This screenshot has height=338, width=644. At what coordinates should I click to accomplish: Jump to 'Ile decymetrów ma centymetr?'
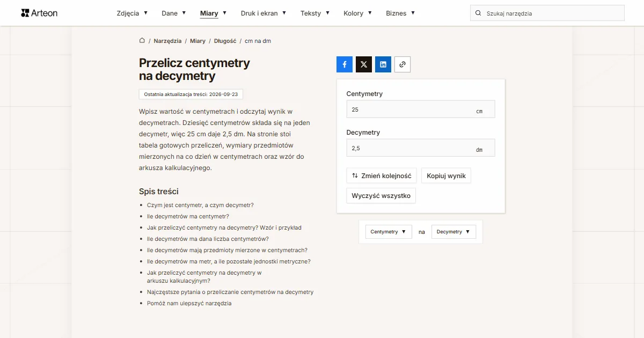click(x=188, y=216)
